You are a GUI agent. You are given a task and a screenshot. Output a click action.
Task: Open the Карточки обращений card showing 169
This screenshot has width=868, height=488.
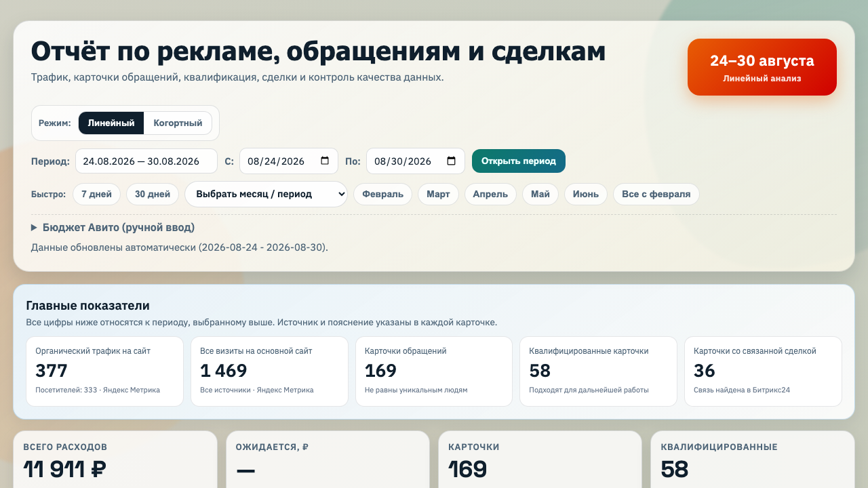point(434,371)
